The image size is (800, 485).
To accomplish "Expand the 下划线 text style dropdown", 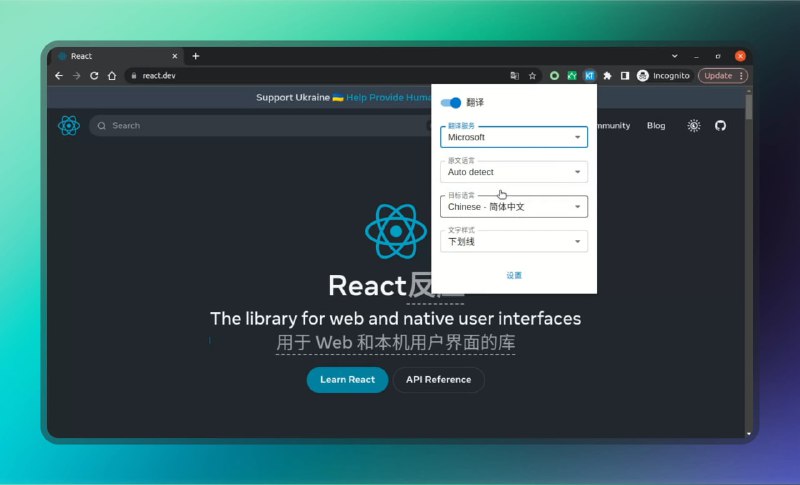I will coord(513,241).
